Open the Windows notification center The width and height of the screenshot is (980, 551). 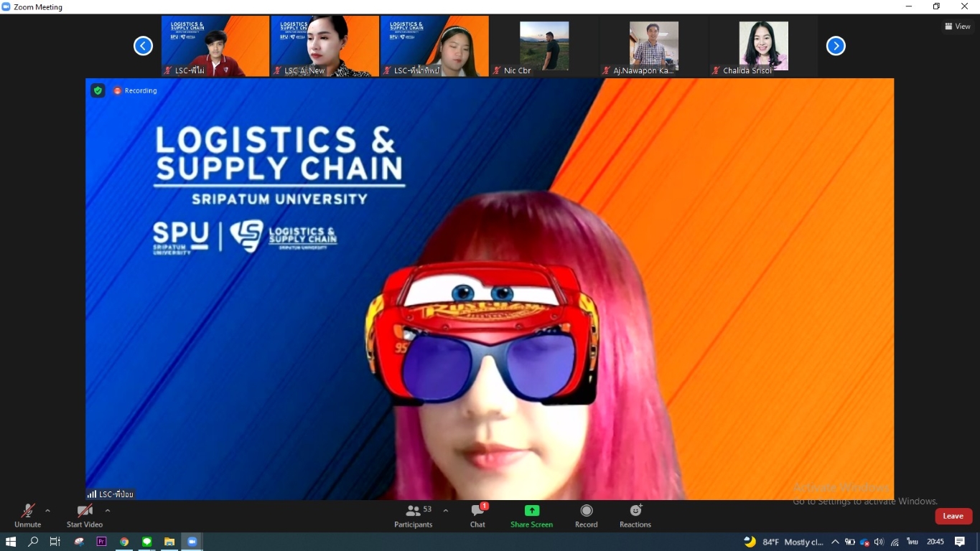960,542
